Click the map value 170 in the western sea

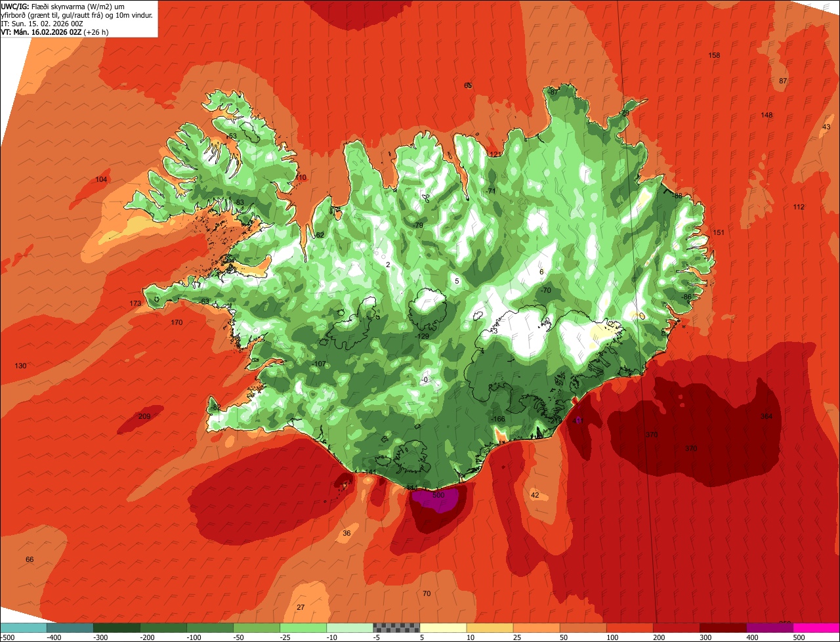click(x=177, y=322)
